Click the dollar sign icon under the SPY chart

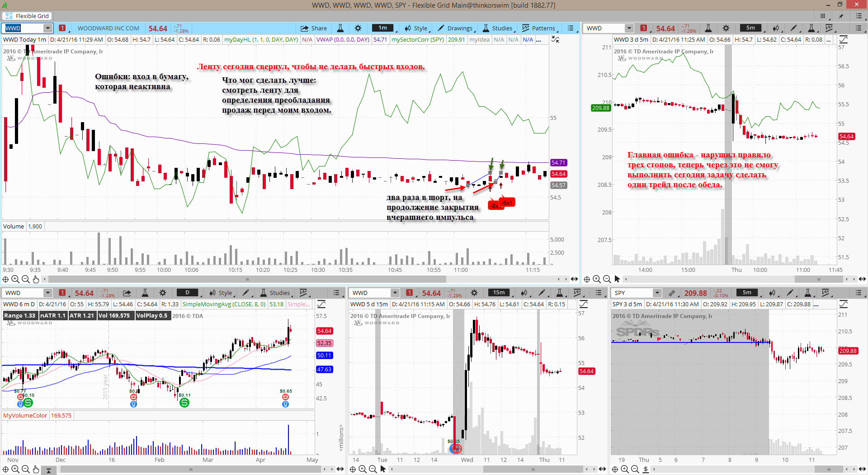click(x=646, y=469)
